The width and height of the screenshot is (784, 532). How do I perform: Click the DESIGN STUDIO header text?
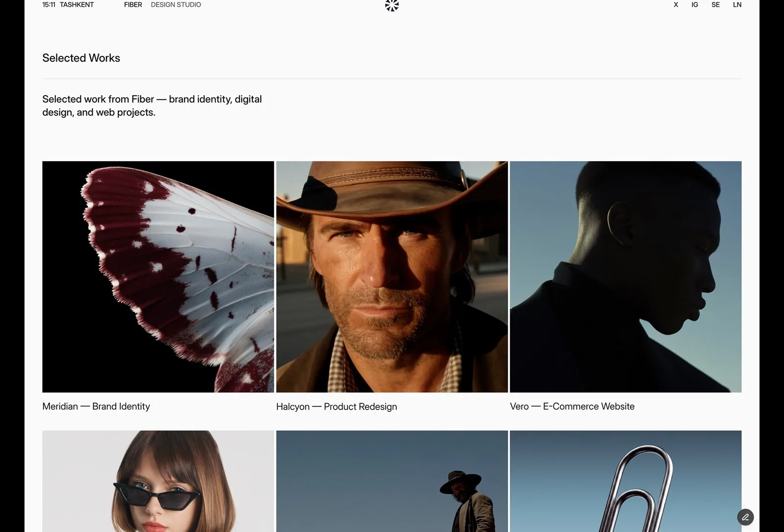tap(176, 5)
